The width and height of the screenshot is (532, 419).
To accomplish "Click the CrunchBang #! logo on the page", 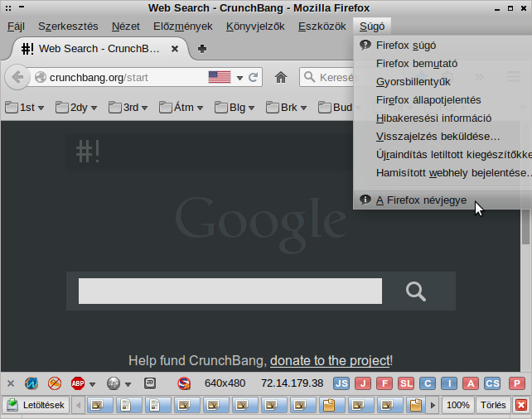I will tap(88, 152).
